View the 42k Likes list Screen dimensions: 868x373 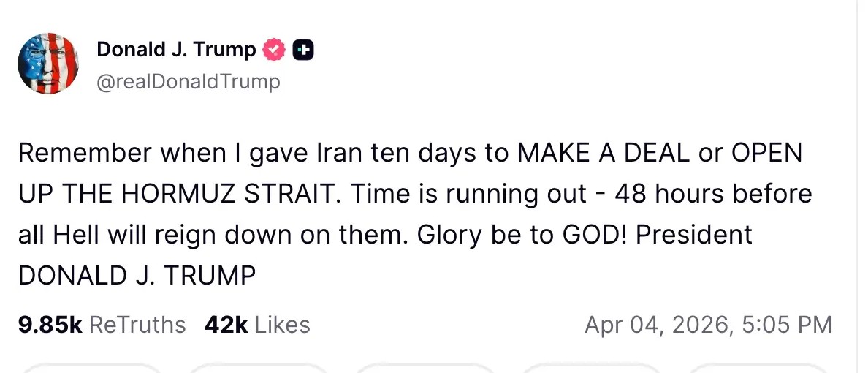click(x=257, y=324)
